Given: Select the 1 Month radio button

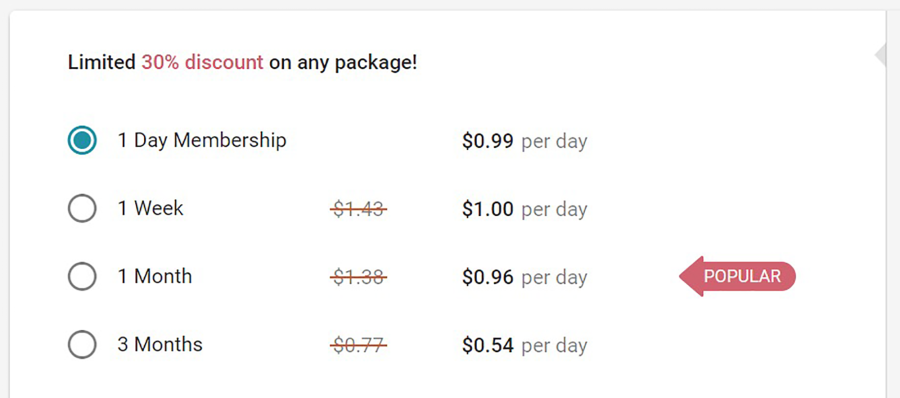Looking at the screenshot, I should (x=82, y=276).
